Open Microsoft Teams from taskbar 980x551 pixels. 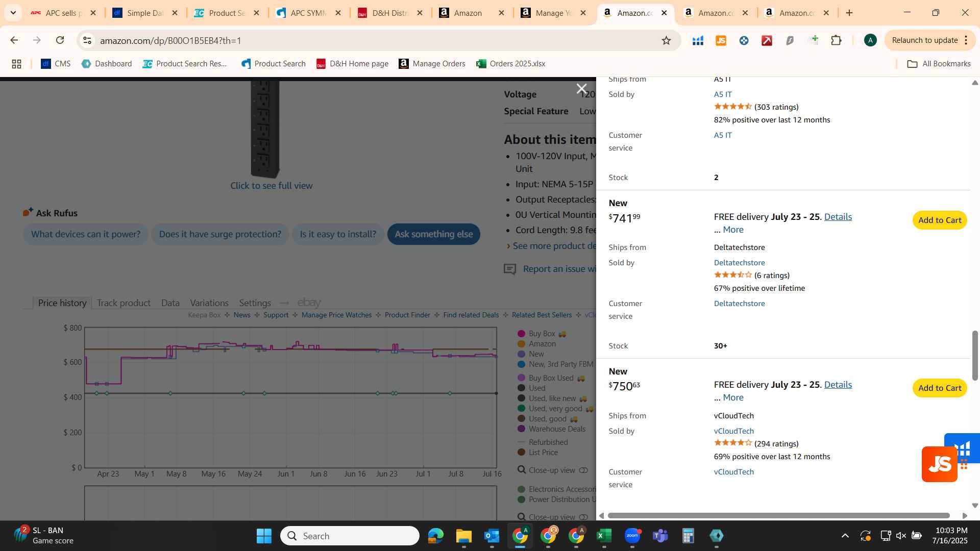660,536
